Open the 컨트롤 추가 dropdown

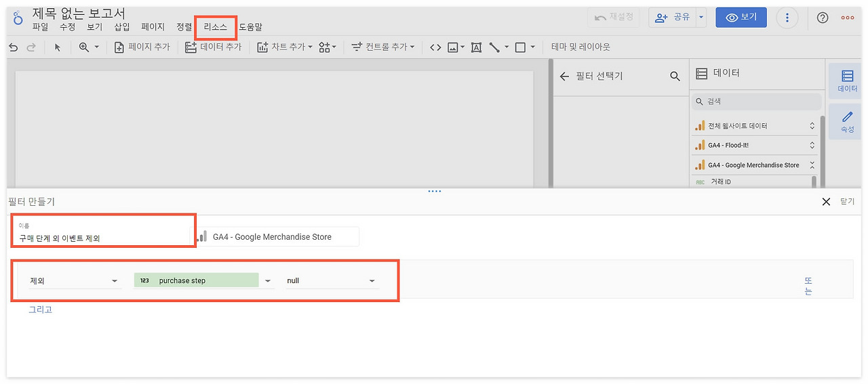(x=383, y=47)
